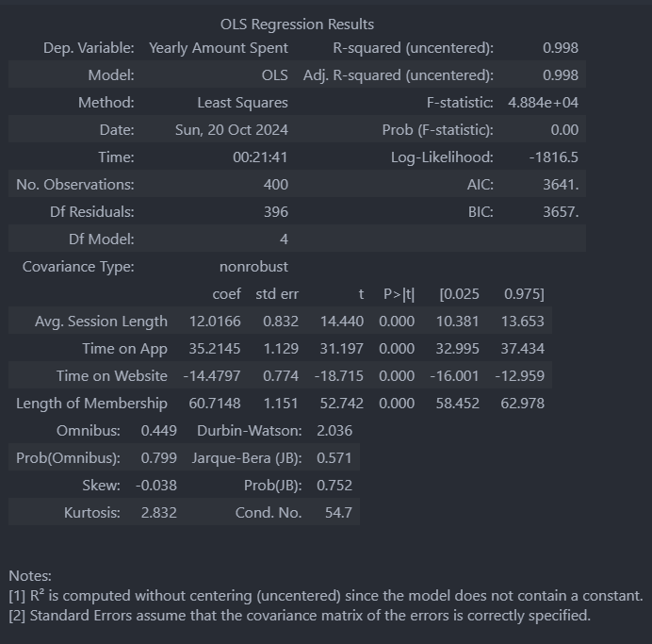
Task: Select the AIC value 3641
Action: pos(561,185)
